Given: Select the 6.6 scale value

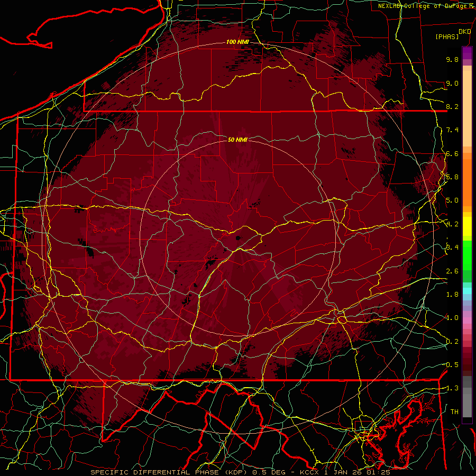Looking at the screenshot, I should [452, 153].
